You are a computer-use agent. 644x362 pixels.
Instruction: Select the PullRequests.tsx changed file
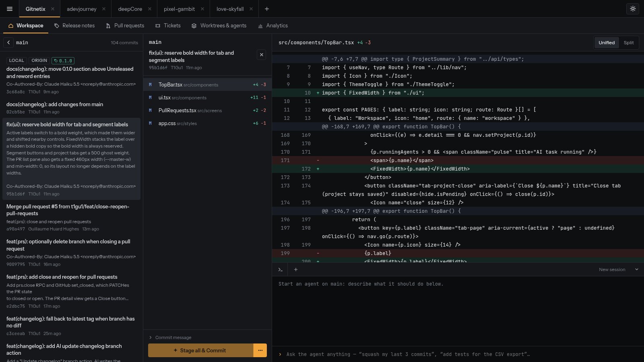pos(207,110)
